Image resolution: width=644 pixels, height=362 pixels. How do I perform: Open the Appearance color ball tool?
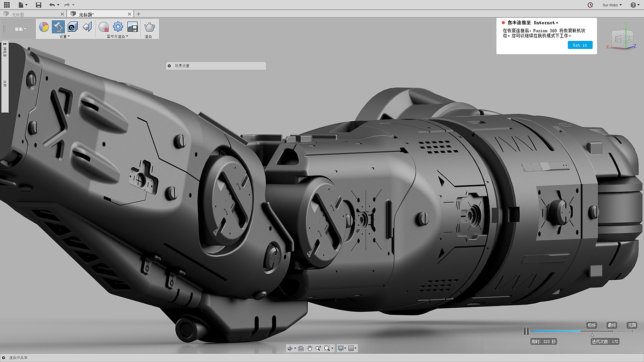44,27
